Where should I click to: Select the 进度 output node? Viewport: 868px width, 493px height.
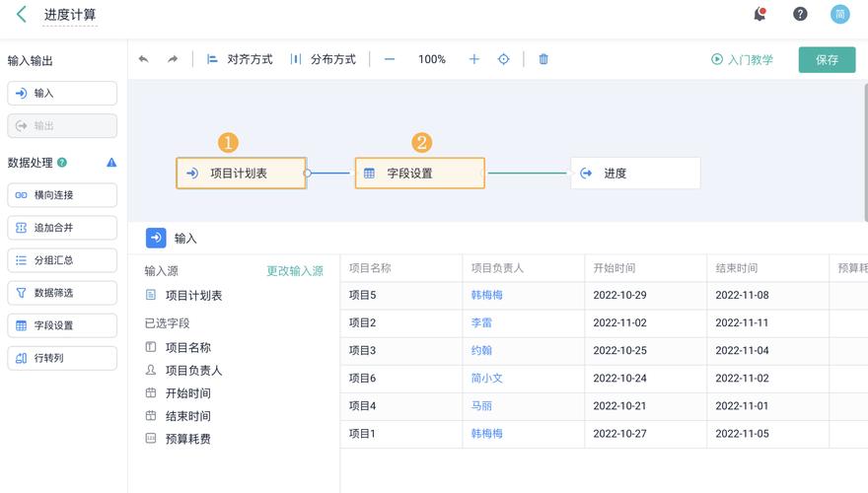pyautogui.click(x=635, y=174)
